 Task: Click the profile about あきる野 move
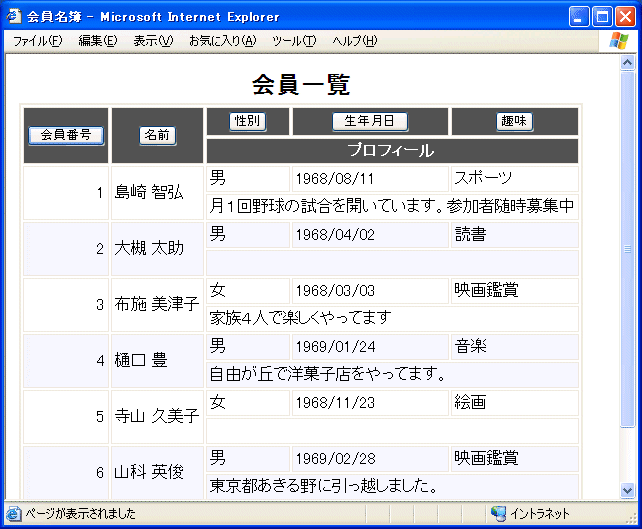click(x=392, y=486)
